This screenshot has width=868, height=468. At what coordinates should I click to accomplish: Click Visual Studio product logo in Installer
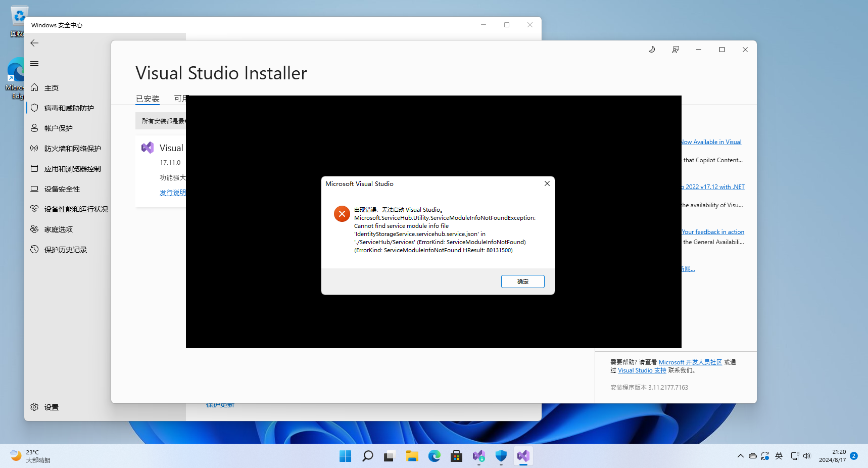tap(148, 148)
